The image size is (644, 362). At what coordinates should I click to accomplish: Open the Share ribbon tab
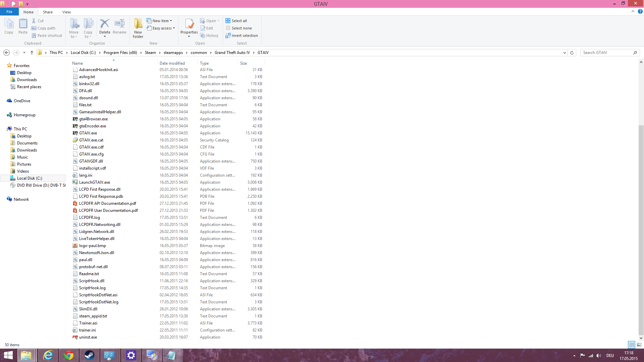coord(48,12)
